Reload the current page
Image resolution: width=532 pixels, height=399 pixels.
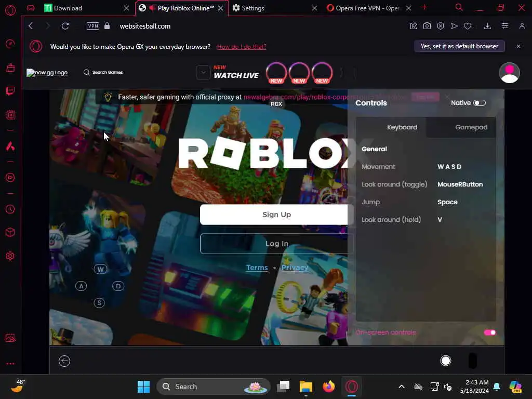point(65,26)
